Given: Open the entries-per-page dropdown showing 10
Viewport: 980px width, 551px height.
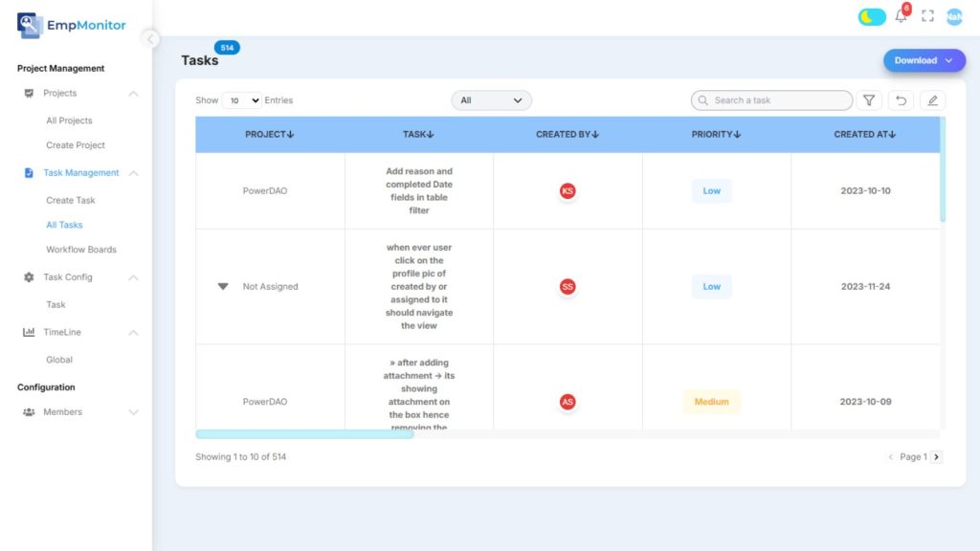Looking at the screenshot, I should 242,100.
